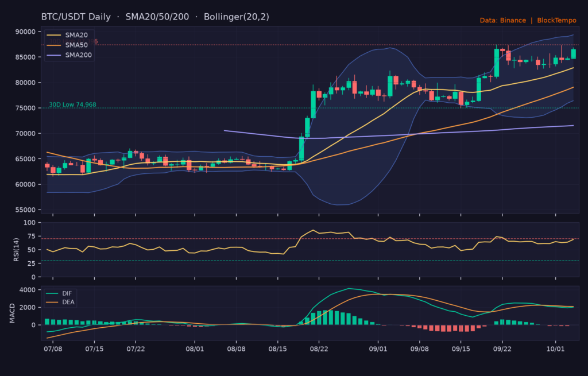The image size is (588, 376).
Task: Click the "BTC/USDT Daily" chart title text
Action: (x=76, y=17)
